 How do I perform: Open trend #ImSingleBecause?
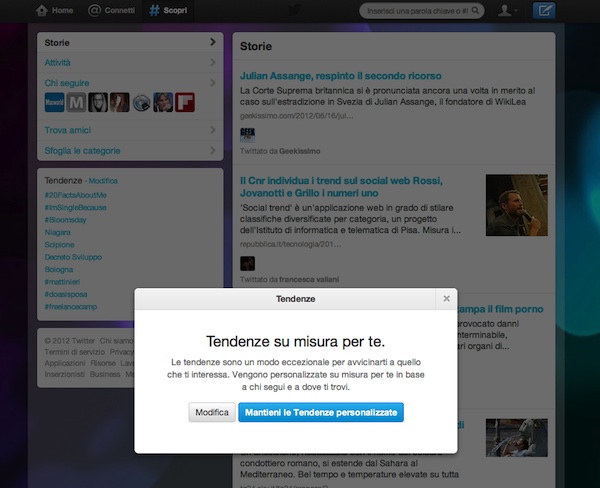(75, 207)
